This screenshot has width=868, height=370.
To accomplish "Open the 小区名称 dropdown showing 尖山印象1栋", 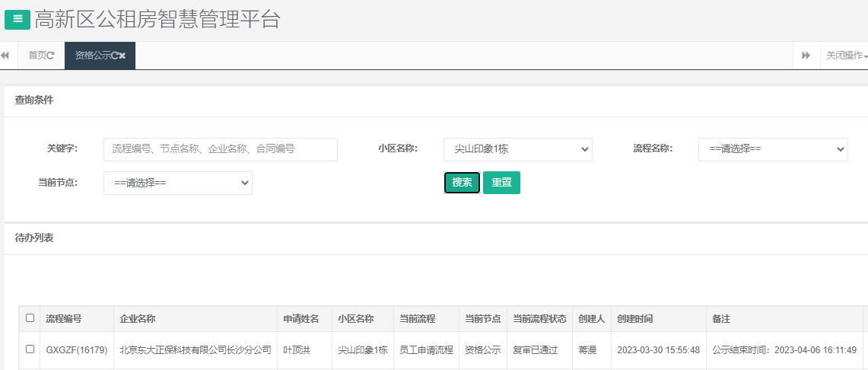I will [x=517, y=149].
